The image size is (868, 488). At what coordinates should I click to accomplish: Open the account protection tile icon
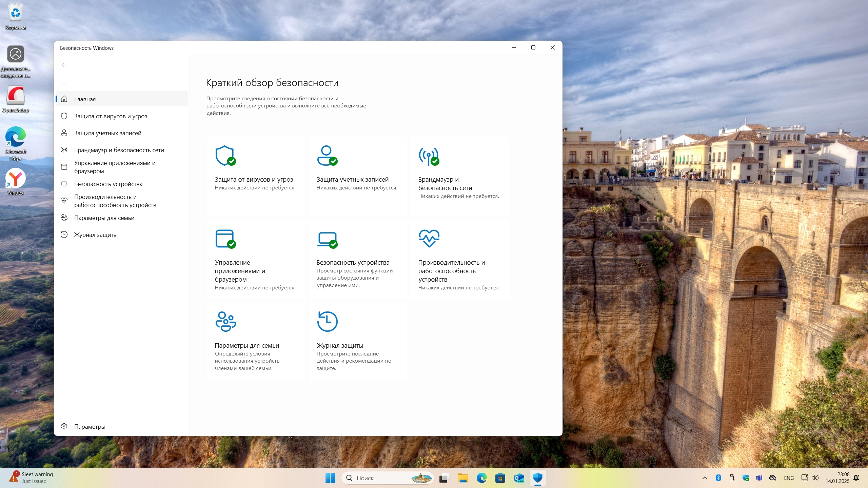click(327, 156)
